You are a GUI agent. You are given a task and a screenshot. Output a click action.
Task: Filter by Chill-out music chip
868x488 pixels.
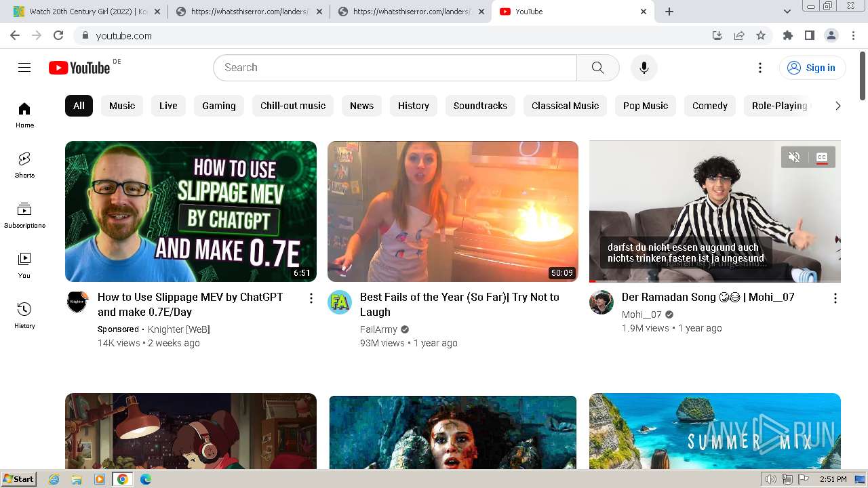click(x=293, y=106)
